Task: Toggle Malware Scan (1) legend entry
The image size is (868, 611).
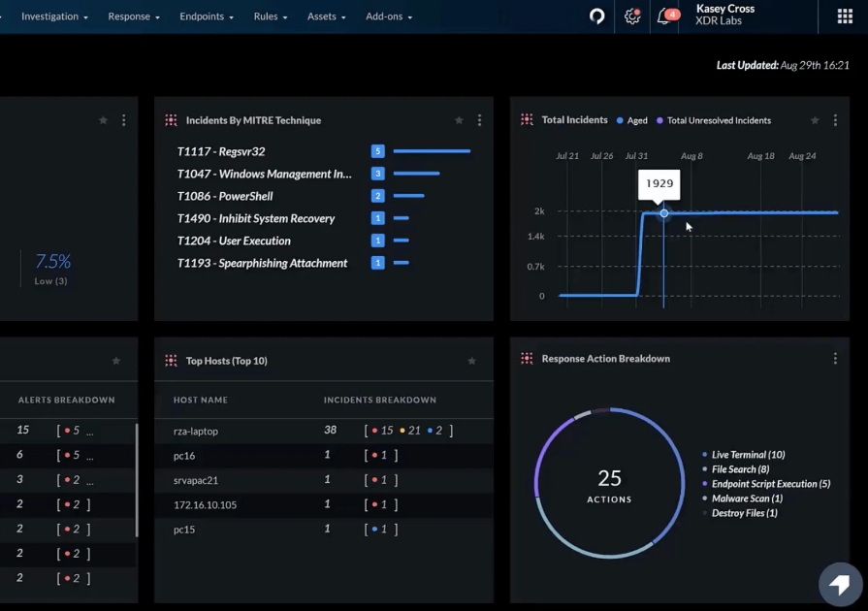Action: pyautogui.click(x=742, y=498)
